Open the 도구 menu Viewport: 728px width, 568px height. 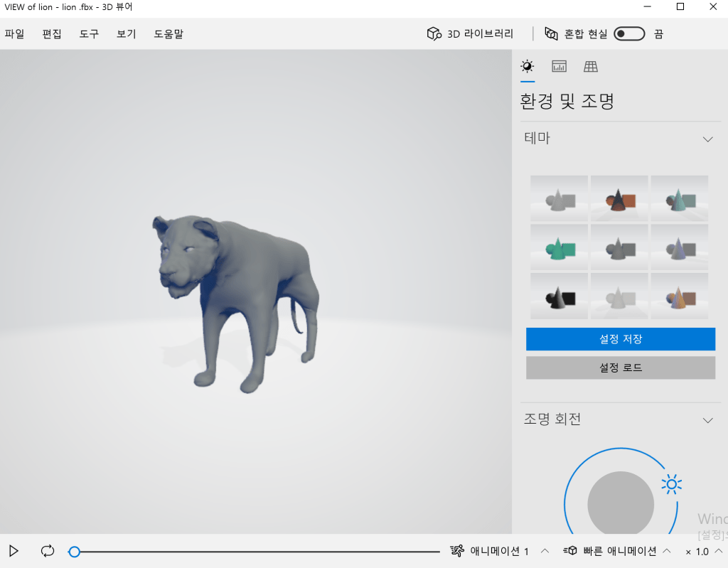point(89,33)
